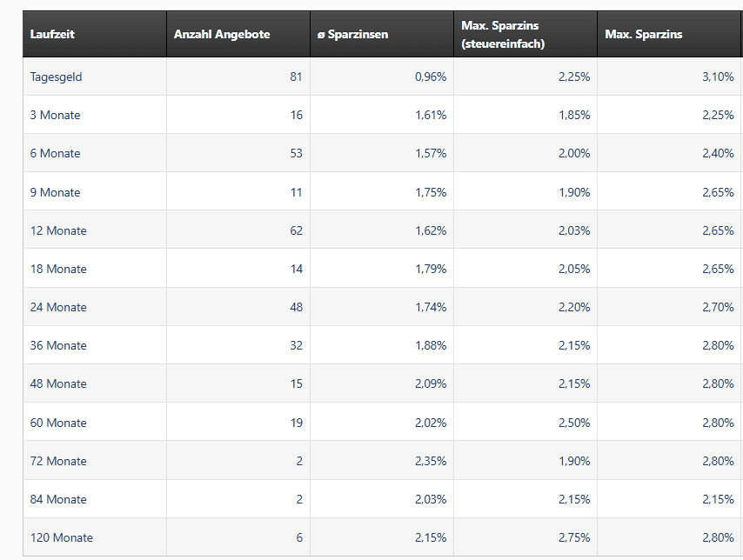This screenshot has height=560, width=743.
Task: Click the rightmost Max. Sparzins header
Action: pyautogui.click(x=644, y=35)
